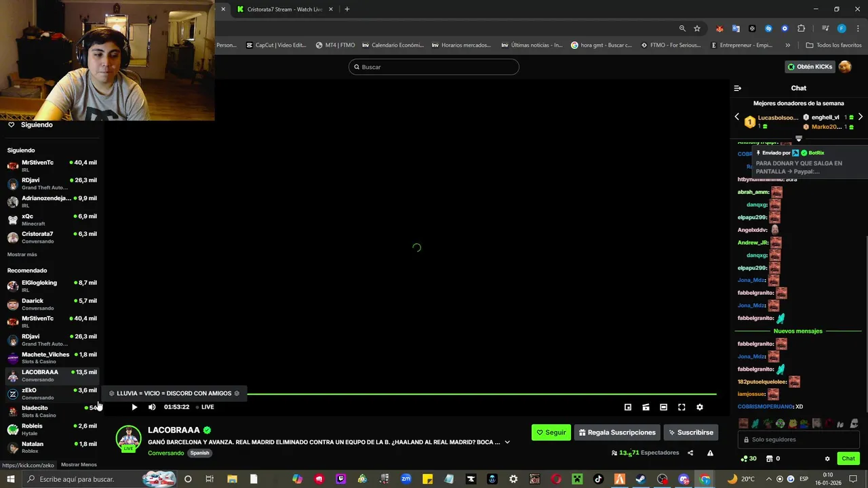Open Google Translate extension icon

[x=736, y=28]
